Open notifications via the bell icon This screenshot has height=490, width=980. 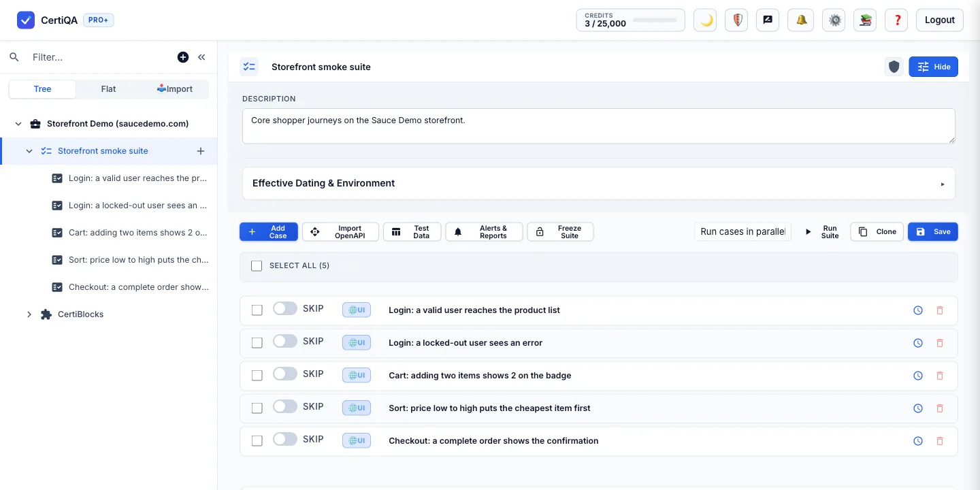(x=801, y=20)
